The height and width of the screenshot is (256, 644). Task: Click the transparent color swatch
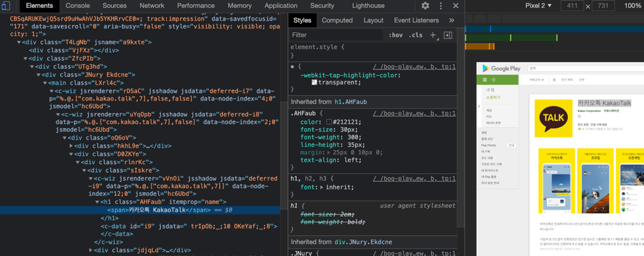pyautogui.click(x=314, y=83)
